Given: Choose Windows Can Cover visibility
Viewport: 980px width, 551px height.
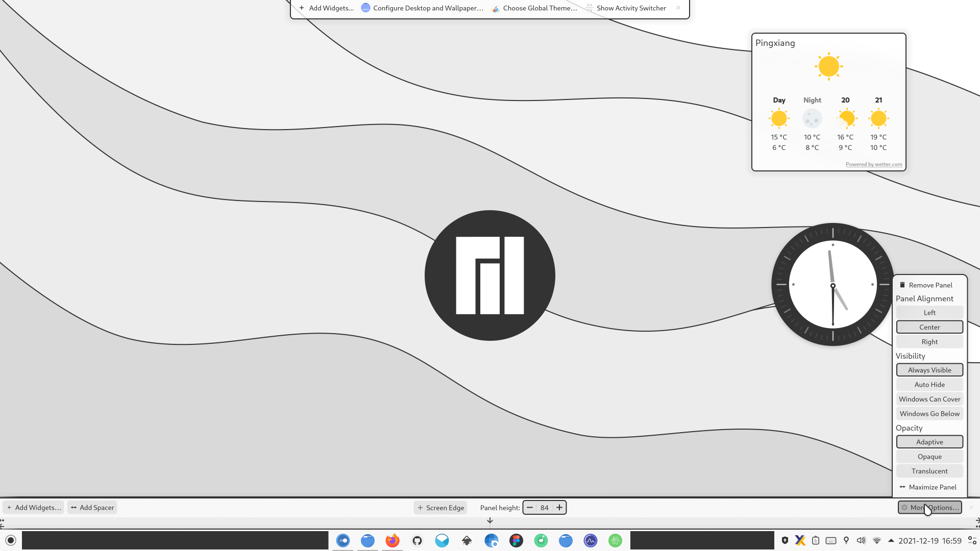Looking at the screenshot, I should 929,399.
